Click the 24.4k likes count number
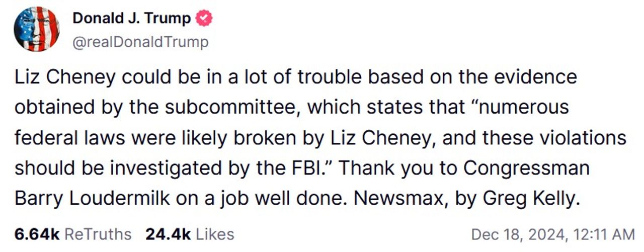The height and width of the screenshot is (252, 644). (168, 234)
